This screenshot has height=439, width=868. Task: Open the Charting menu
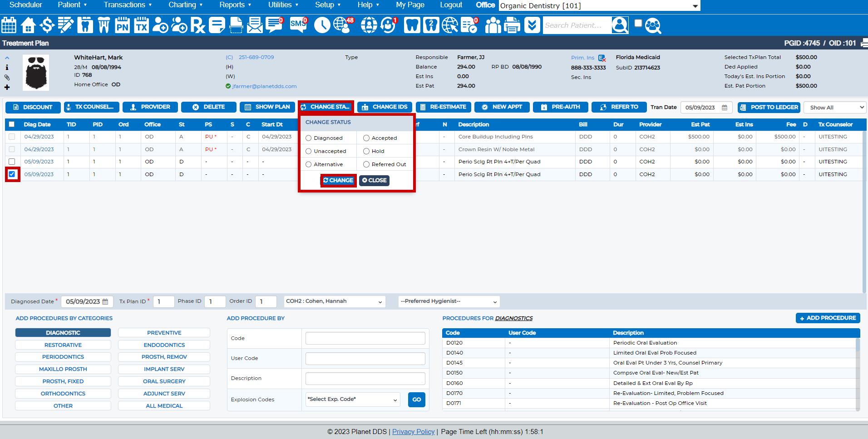coord(185,5)
